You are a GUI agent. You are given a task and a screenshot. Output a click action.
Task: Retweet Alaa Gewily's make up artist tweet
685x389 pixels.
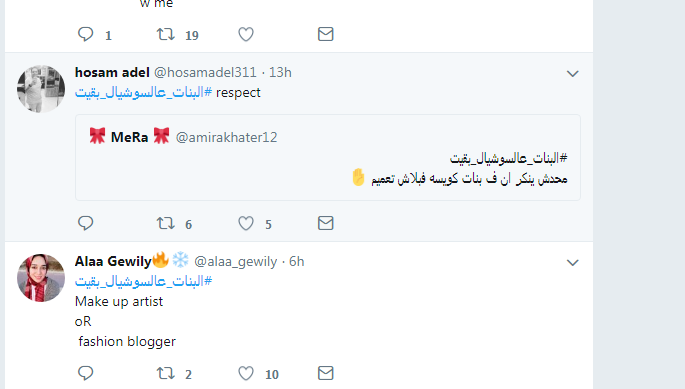pos(166,373)
